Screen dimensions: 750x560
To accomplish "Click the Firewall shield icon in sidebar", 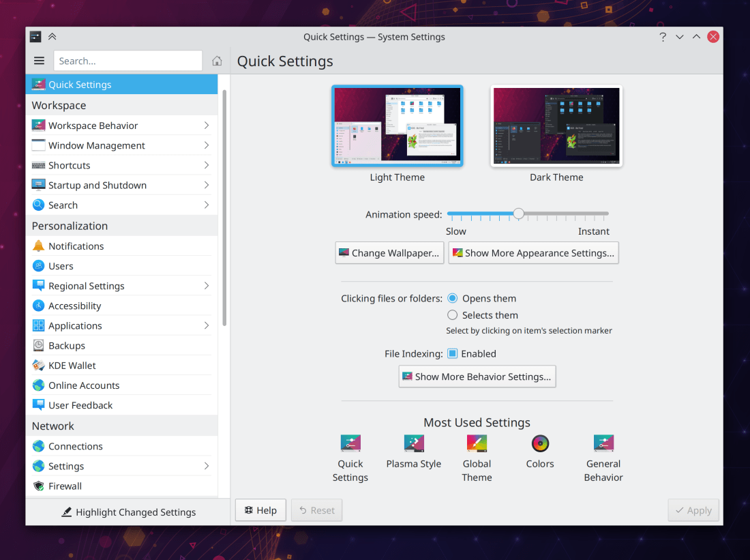I will pos(38,486).
